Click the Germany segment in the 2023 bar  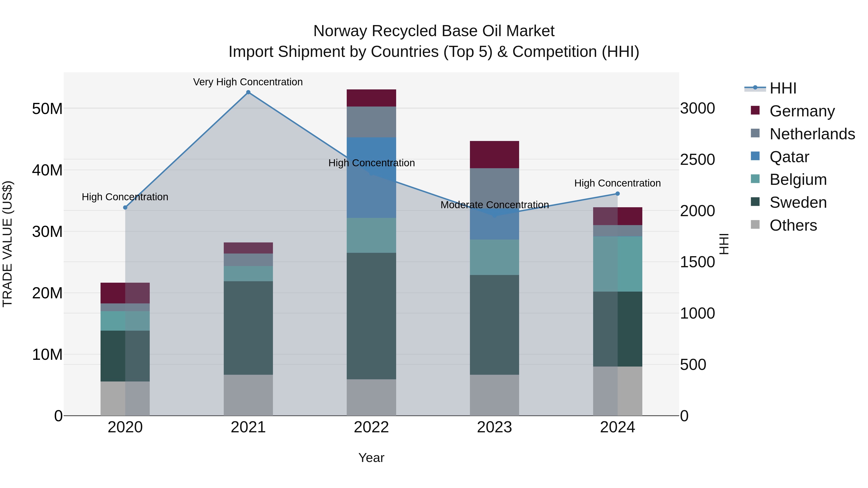494,154
